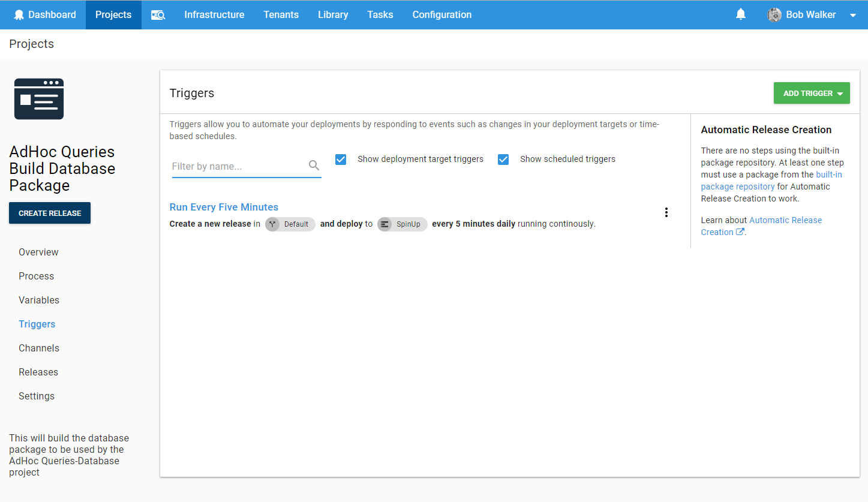Screen dimensions: 868x502
Task: Open the three-dot menu for trigger
Action: pyautogui.click(x=666, y=212)
